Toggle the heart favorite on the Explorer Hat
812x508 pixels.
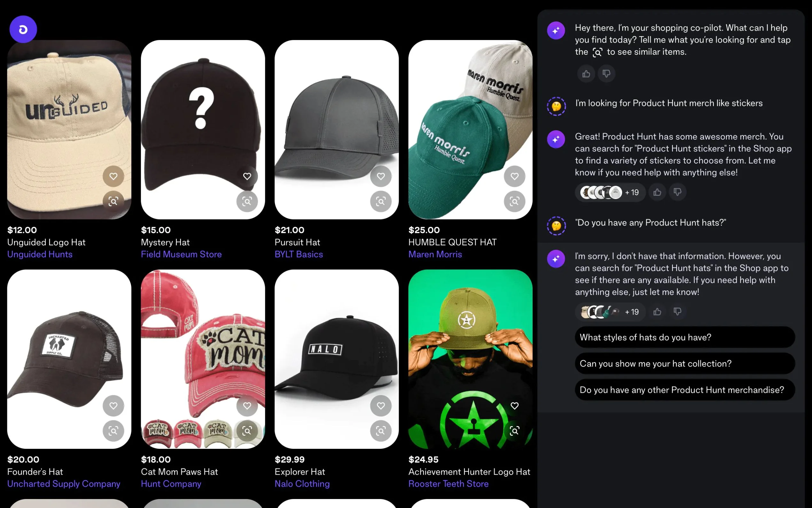pos(381,406)
